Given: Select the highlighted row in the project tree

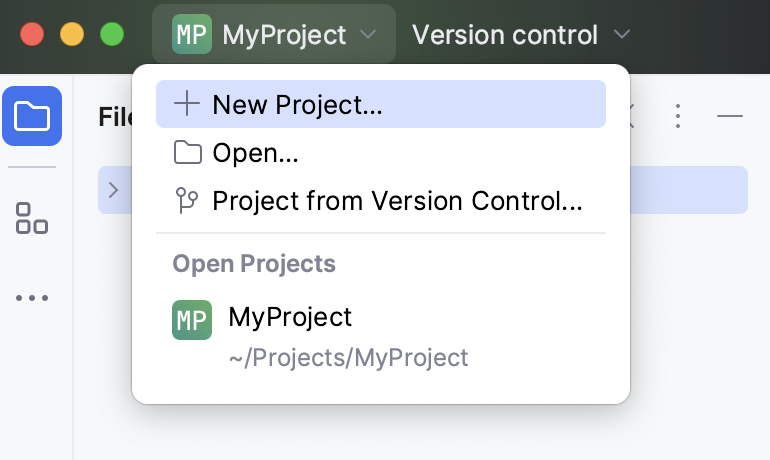Looking at the screenshot, I should pos(690,190).
